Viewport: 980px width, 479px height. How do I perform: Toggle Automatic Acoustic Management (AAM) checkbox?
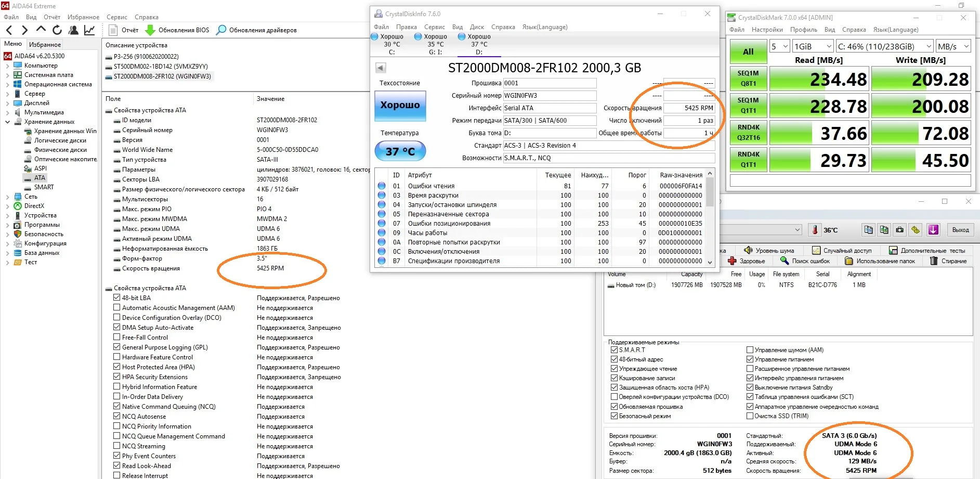click(x=117, y=308)
